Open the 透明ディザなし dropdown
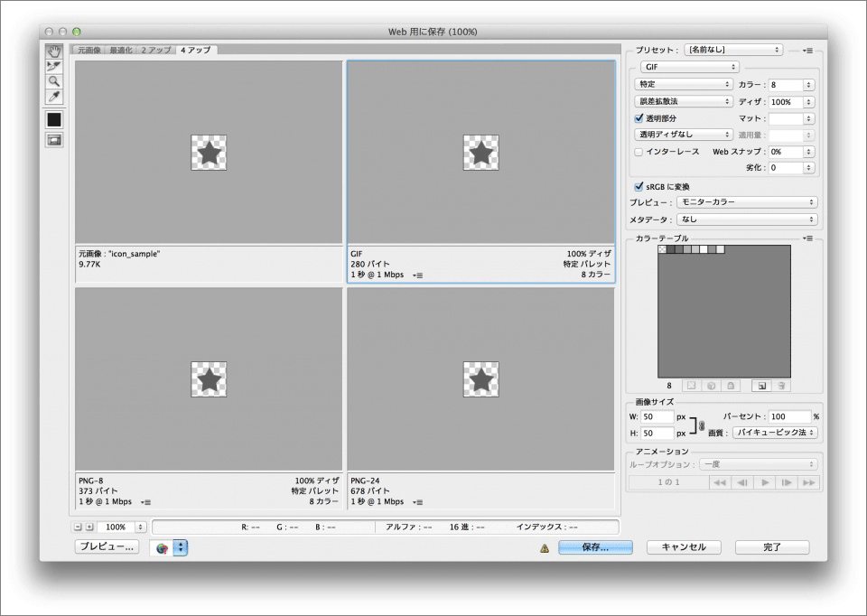Viewport: 867px width, 616px height. point(684,135)
